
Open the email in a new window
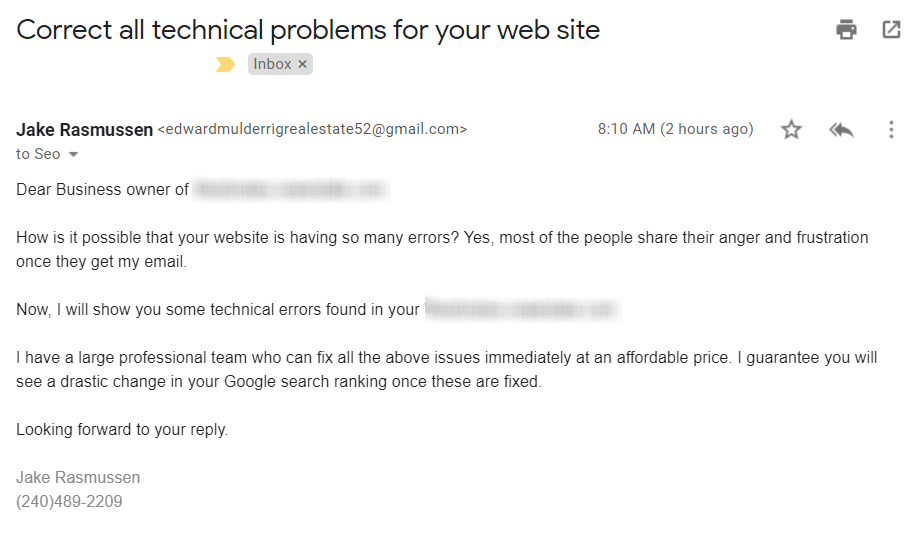point(891,30)
